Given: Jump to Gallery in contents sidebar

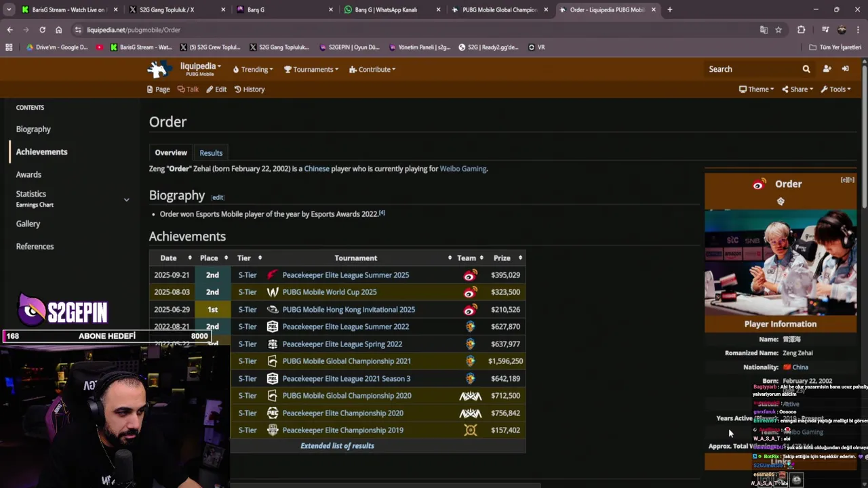Looking at the screenshot, I should [28, 224].
